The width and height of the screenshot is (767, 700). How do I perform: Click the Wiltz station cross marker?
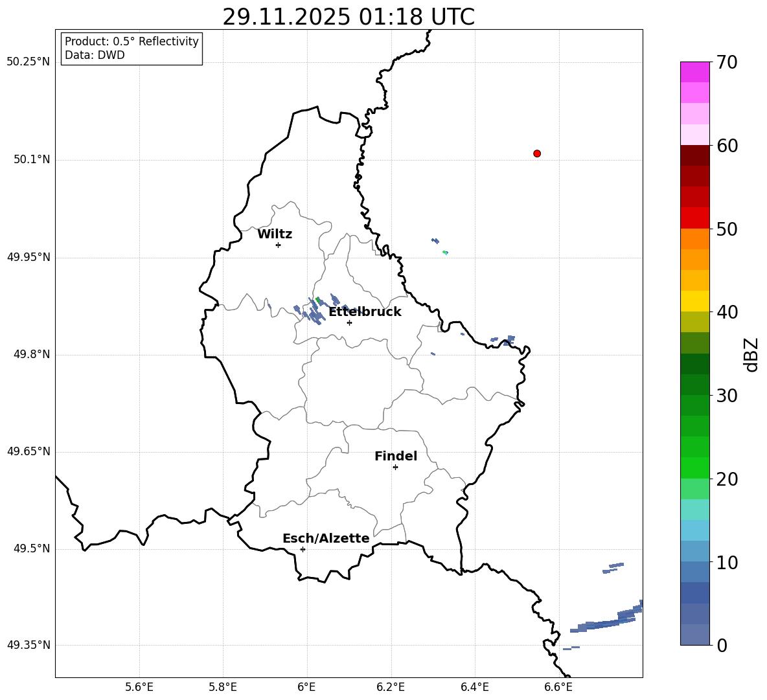278,245
